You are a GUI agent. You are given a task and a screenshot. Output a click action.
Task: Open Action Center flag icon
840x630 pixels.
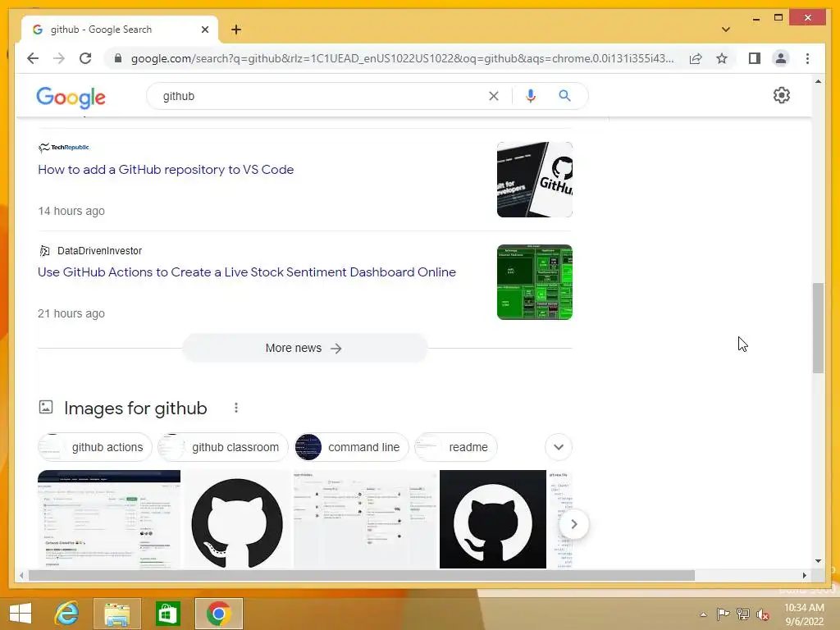[x=723, y=614]
